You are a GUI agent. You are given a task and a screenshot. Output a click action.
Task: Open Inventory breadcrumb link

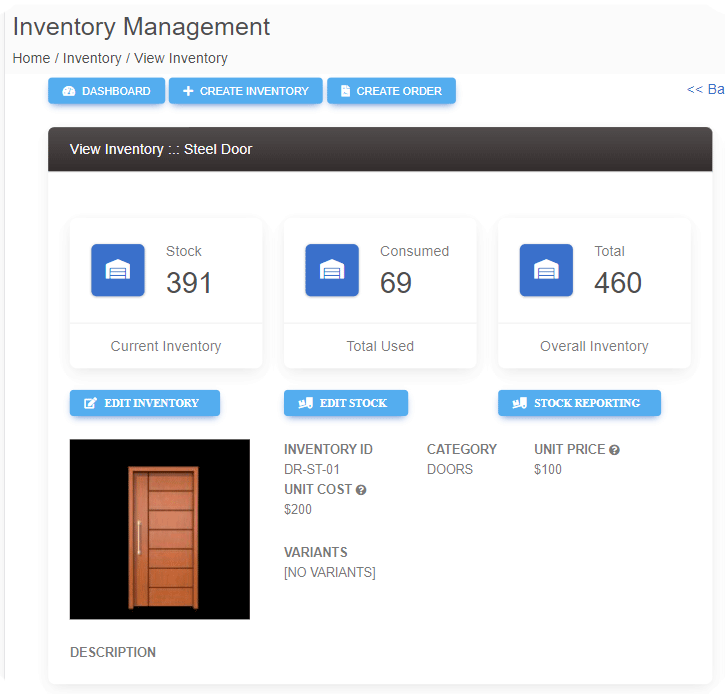tap(92, 58)
